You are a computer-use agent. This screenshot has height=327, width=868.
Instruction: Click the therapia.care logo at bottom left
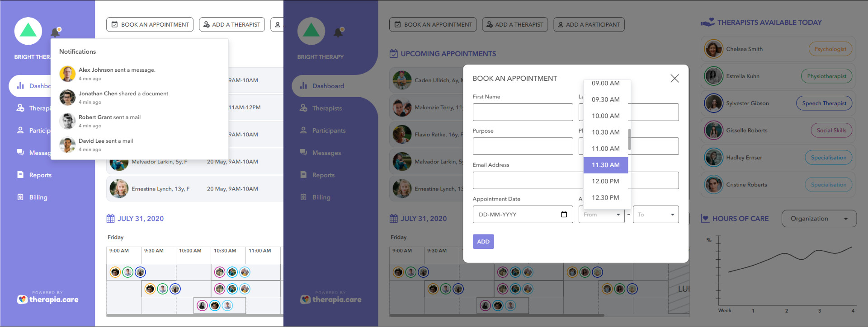[x=47, y=299]
